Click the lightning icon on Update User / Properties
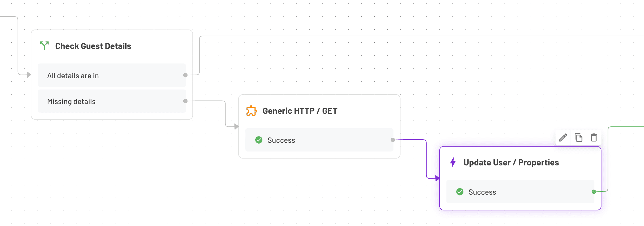 tap(453, 162)
